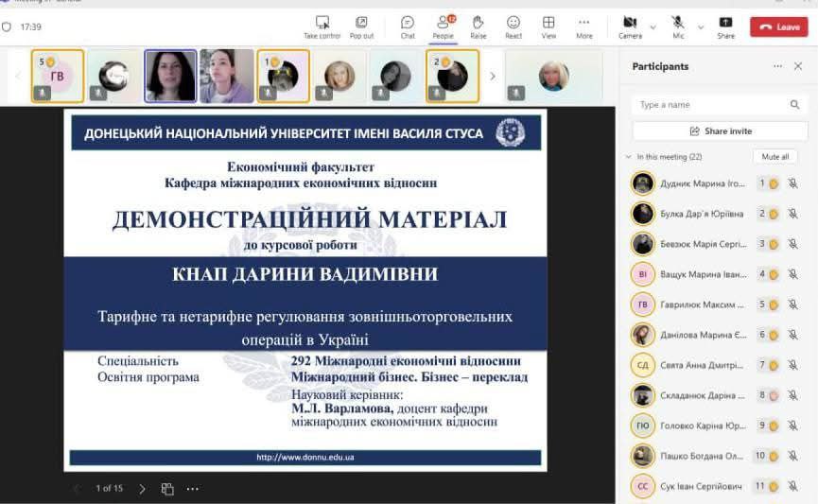Open the donnu.edu.ua link on slide
This screenshot has width=818, height=504.
pyautogui.click(x=305, y=457)
